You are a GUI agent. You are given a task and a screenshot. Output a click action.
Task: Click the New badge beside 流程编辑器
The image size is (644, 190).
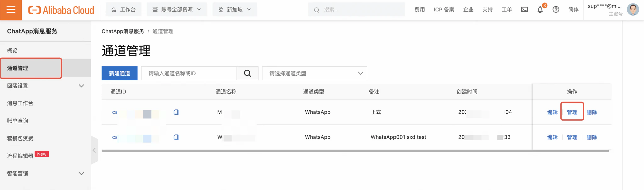click(x=42, y=154)
